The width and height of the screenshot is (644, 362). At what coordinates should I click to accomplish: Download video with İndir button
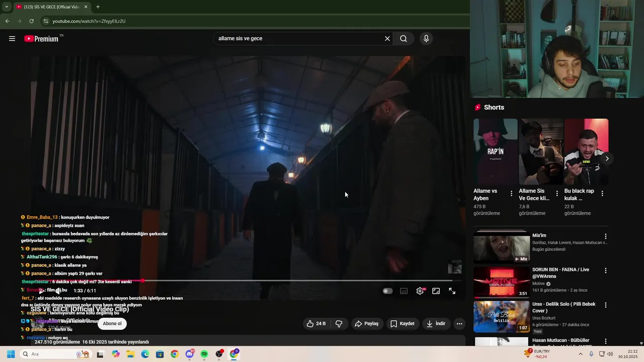436,324
